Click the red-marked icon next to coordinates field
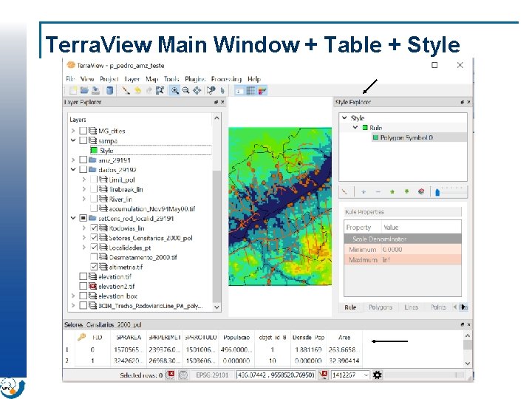 tap(324, 375)
